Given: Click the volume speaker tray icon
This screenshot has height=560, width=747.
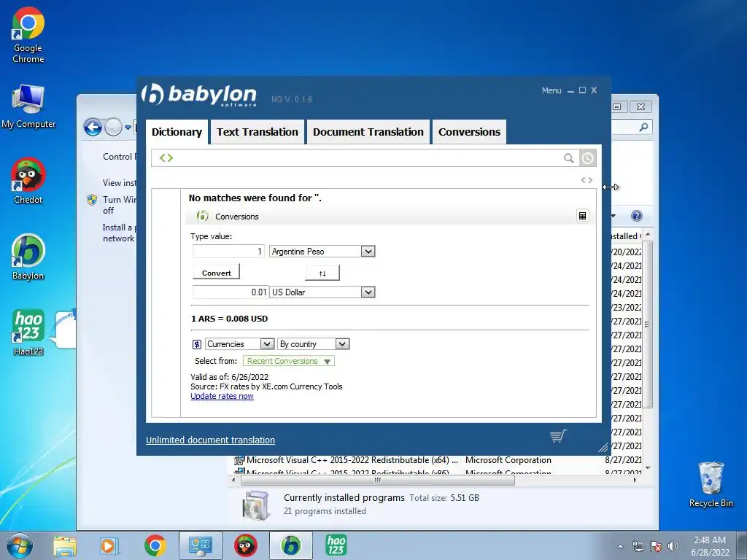Looking at the screenshot, I should (673, 546).
